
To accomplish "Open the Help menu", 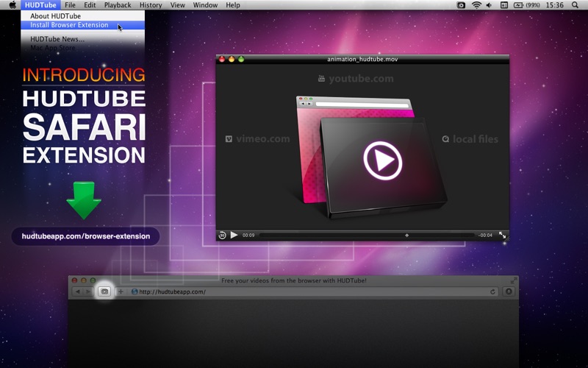I will 233,5.
